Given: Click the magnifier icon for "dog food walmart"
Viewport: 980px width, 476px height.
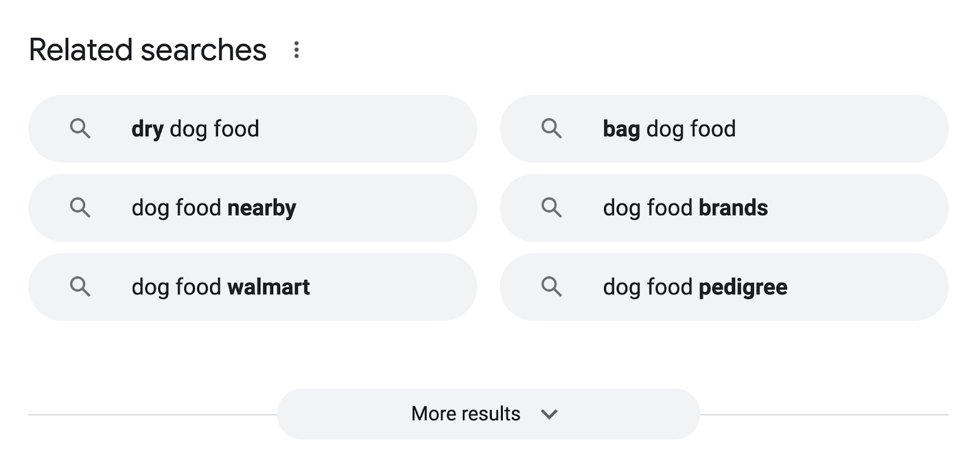Looking at the screenshot, I should (81, 287).
